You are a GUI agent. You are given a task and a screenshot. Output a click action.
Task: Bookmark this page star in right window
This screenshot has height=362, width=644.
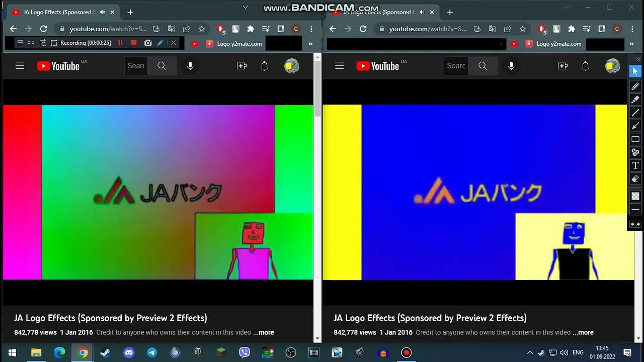[x=522, y=29]
